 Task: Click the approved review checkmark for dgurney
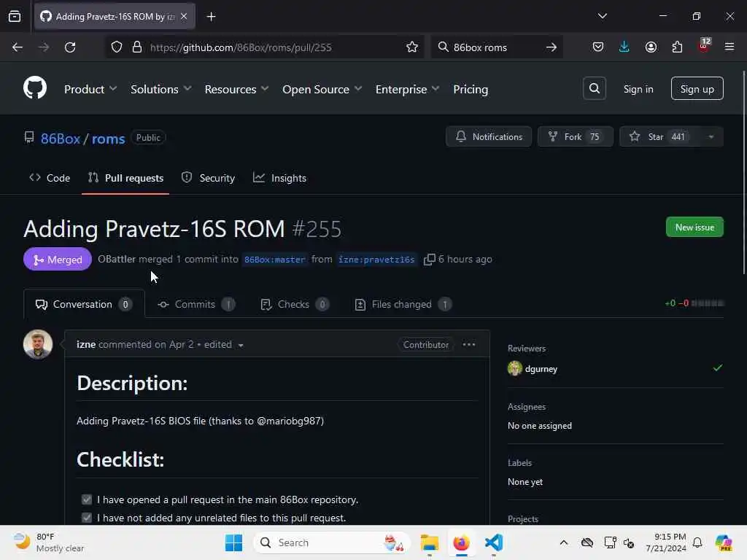(x=718, y=367)
